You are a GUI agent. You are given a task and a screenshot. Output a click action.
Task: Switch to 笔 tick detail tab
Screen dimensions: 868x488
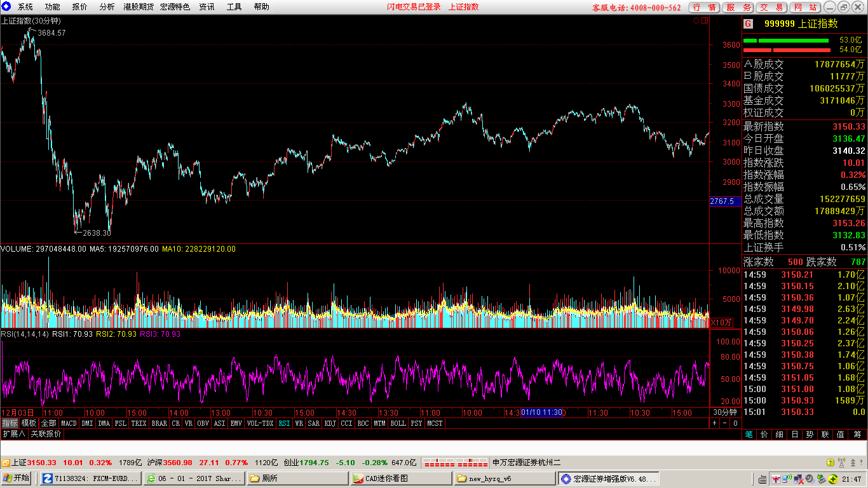tap(749, 435)
